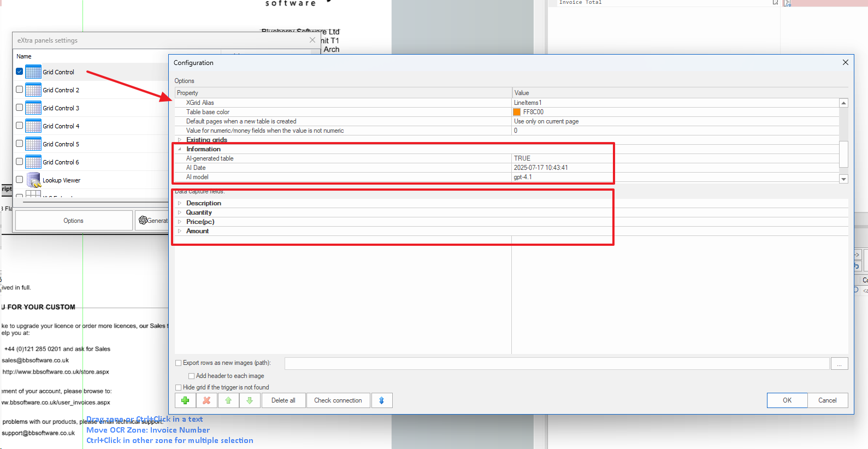The height and width of the screenshot is (449, 868).
Task: Expand the Description capture field
Action: 179,203
